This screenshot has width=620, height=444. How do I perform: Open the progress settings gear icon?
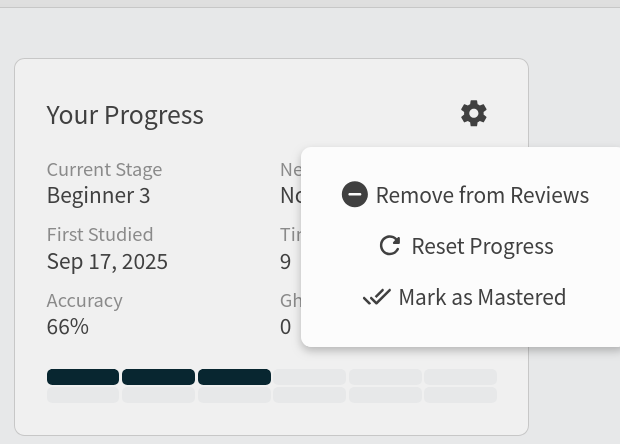click(474, 114)
